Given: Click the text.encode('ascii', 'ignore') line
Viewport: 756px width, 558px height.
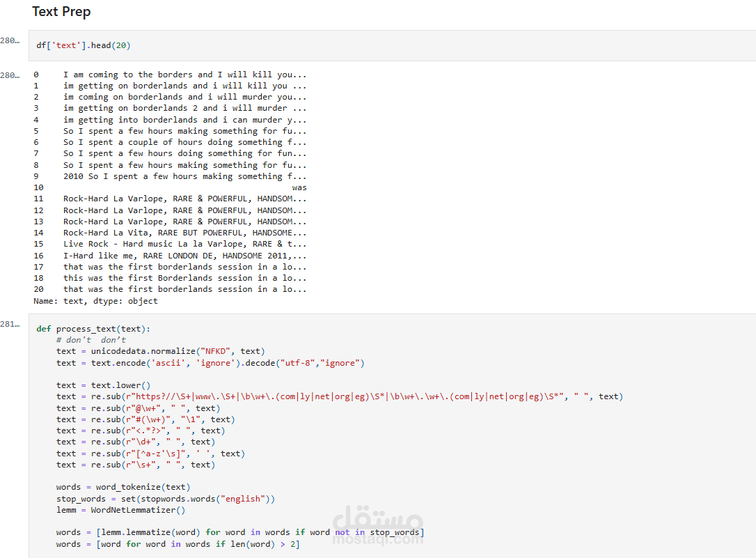Looking at the screenshot, I should tap(210, 363).
